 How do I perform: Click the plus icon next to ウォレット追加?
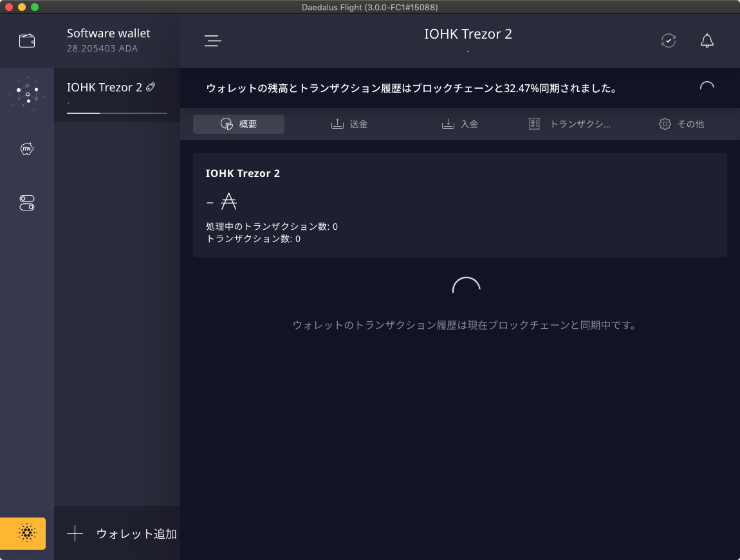point(75,534)
